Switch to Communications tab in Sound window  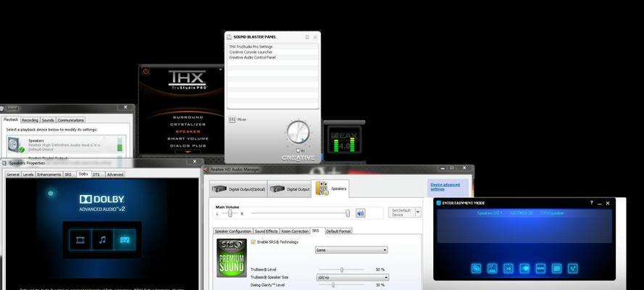tap(71, 120)
